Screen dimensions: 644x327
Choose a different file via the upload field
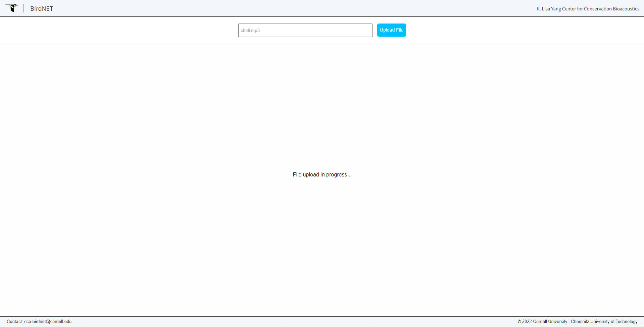coord(305,30)
